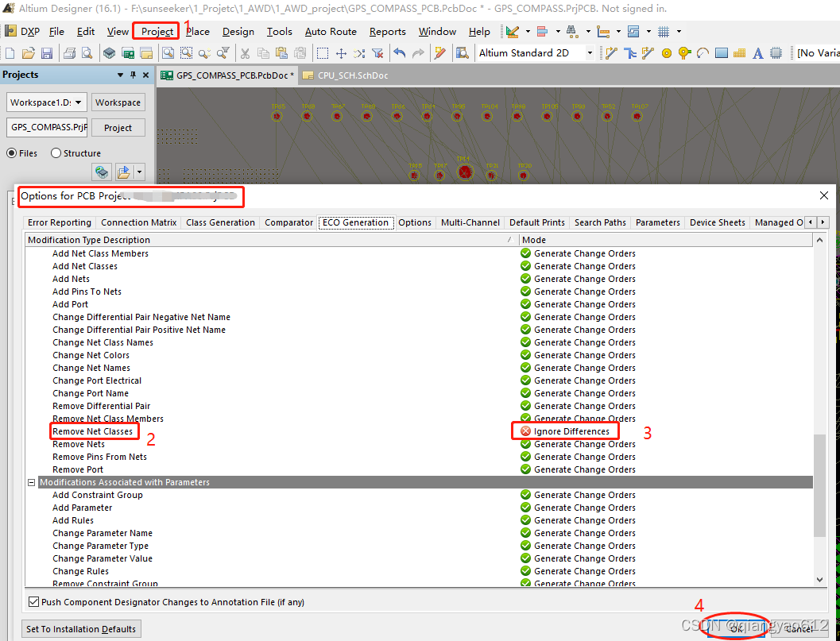Click the Cross probe pencil icon
The image size is (840, 641).
440,53
